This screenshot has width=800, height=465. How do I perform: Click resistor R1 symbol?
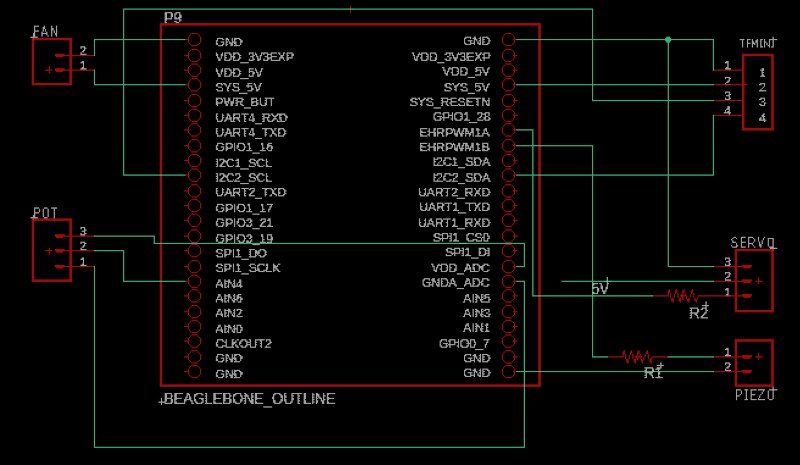(637, 356)
